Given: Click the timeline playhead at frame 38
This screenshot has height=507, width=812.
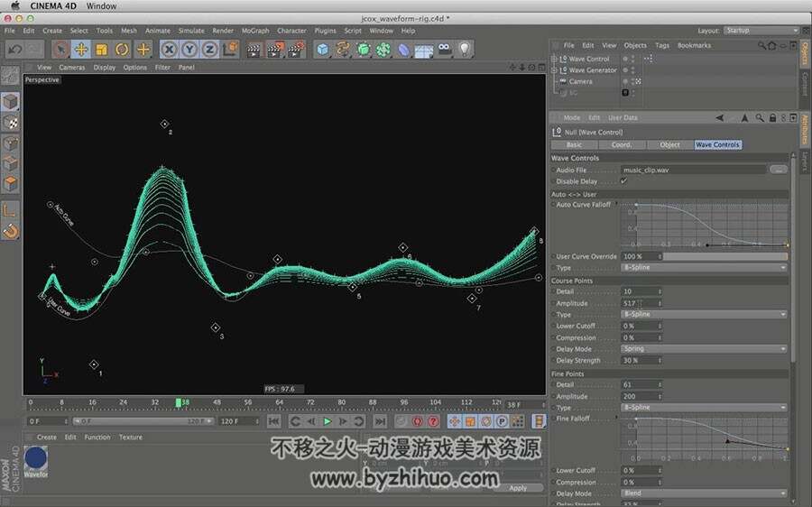Looking at the screenshot, I should (178, 402).
